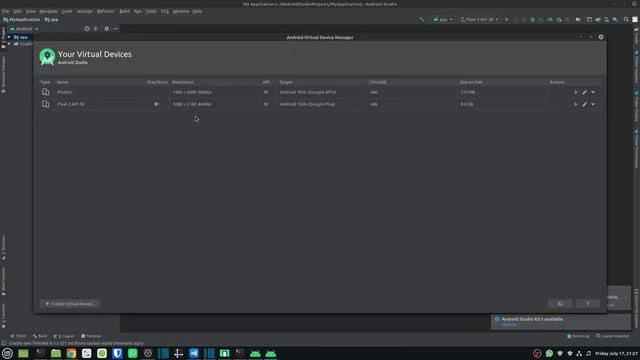640x360 pixels.
Task: Open the Pixel 3 API 30 device selector dropdown
Action: coord(480,20)
